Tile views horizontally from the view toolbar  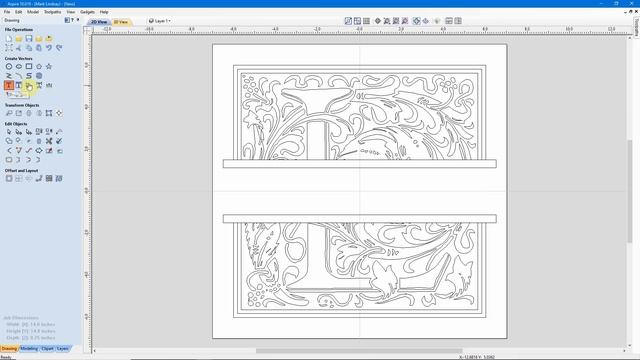(x=449, y=21)
